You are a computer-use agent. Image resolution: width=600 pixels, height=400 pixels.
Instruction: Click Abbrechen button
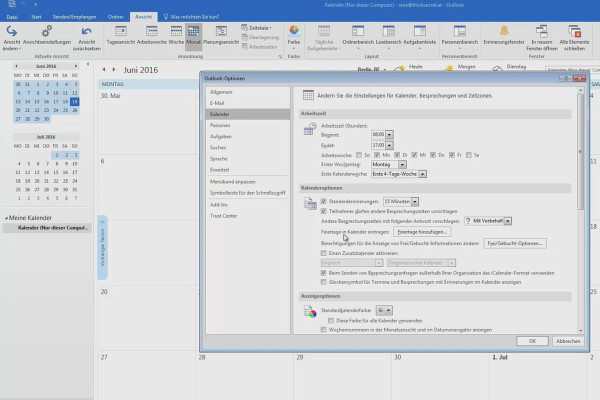pos(568,341)
